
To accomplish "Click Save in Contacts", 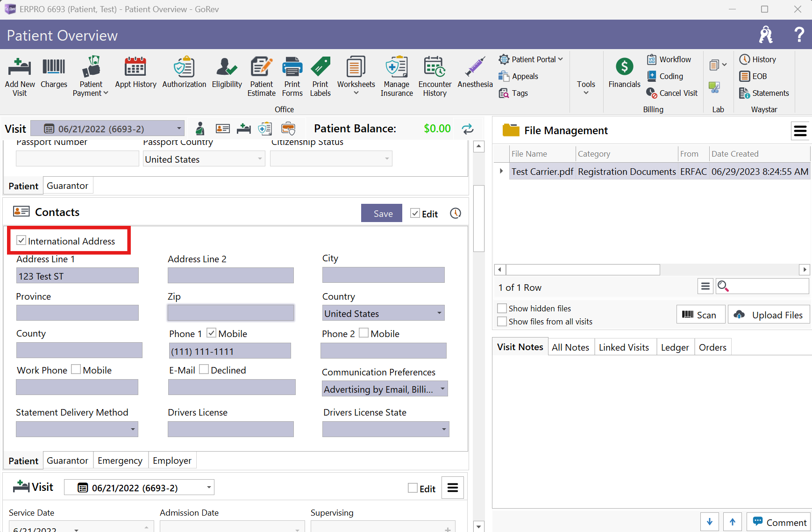I will coord(382,213).
